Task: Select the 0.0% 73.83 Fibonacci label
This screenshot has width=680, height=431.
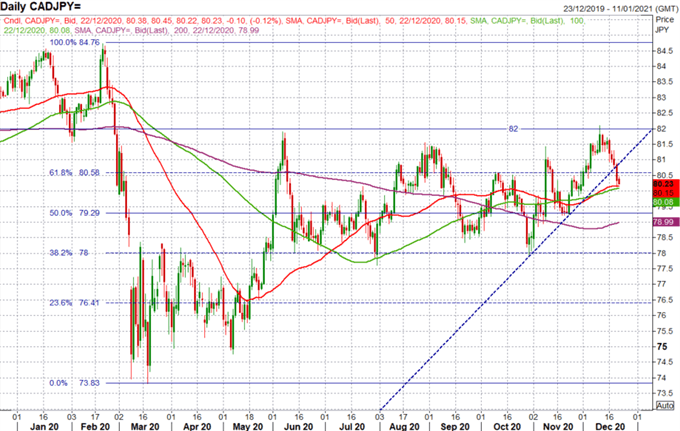Action: 74,383
